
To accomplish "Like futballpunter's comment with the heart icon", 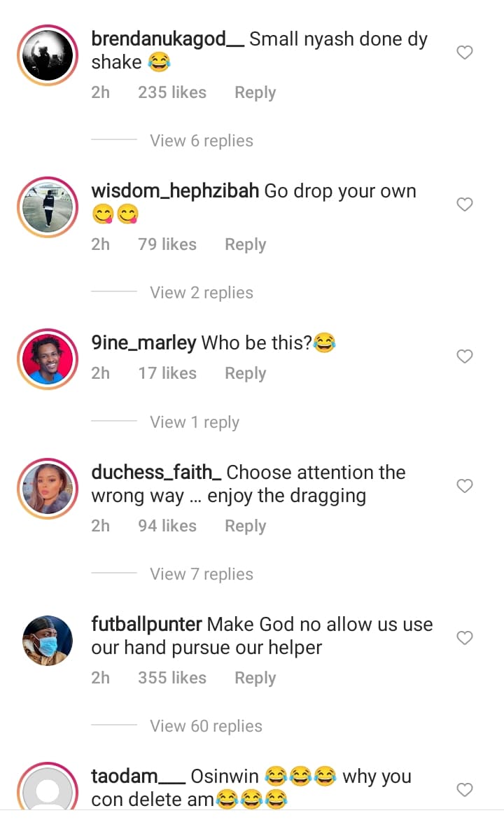I will [x=465, y=638].
